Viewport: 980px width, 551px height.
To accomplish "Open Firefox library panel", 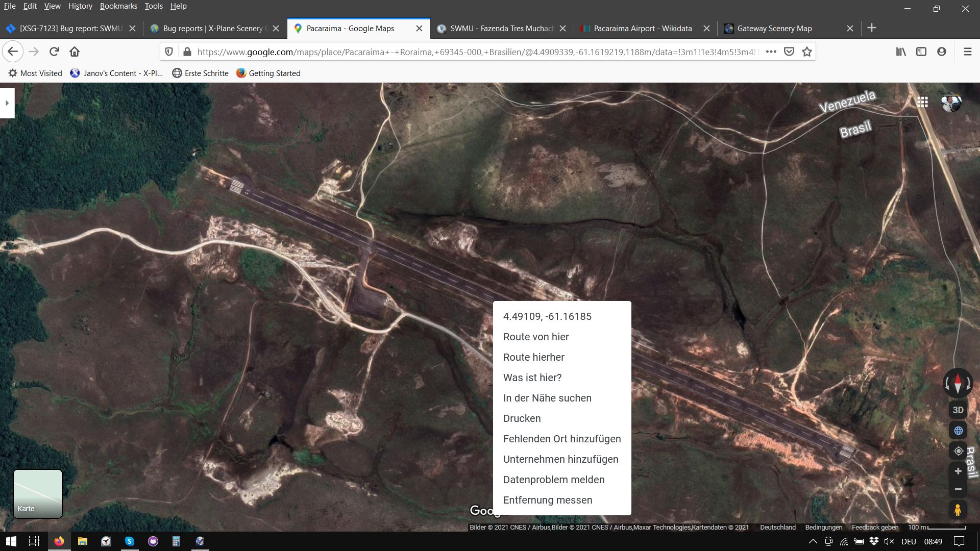I will click(x=901, y=52).
